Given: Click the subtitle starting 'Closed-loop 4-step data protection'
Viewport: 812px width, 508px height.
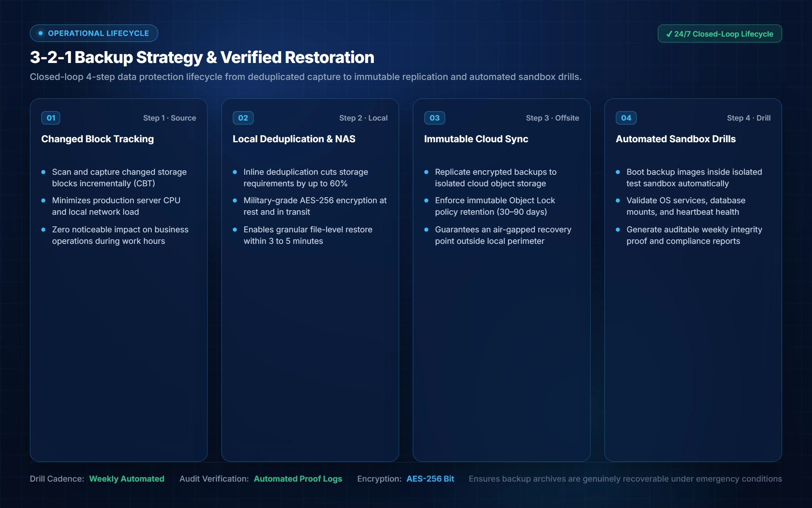Looking at the screenshot, I should 306,77.
